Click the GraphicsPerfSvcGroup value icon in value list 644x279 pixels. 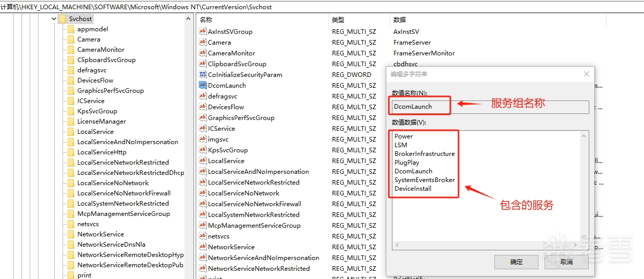pyautogui.click(x=202, y=117)
